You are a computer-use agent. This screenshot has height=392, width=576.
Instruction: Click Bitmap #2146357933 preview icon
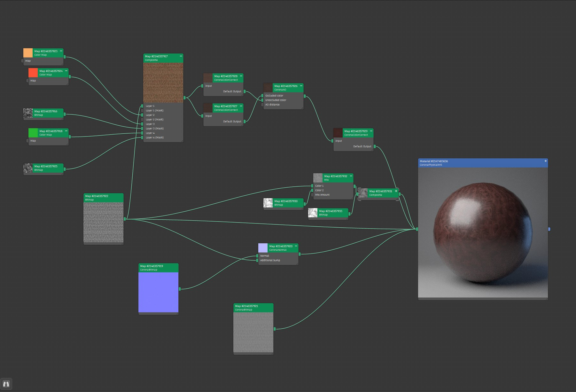click(x=313, y=213)
